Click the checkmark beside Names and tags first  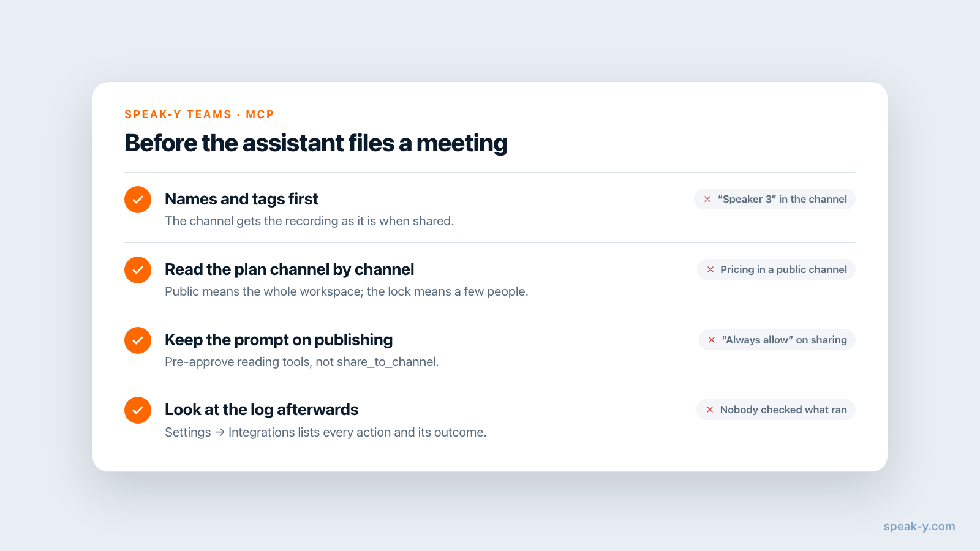click(138, 200)
